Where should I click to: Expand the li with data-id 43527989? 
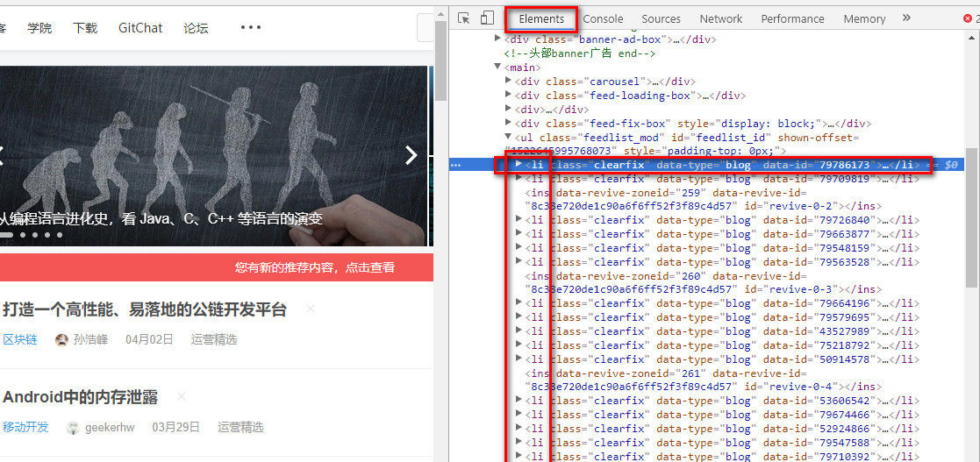point(519,331)
